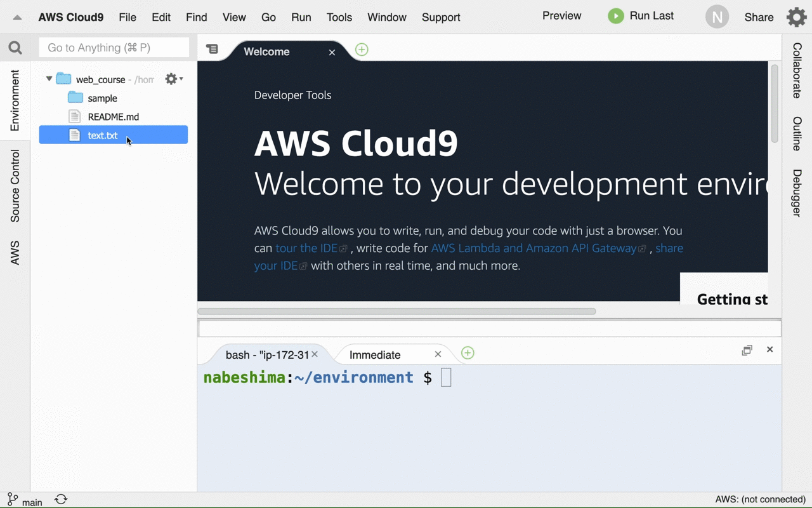Select text.txt file
Image resolution: width=812 pixels, height=508 pixels.
coord(114,135)
